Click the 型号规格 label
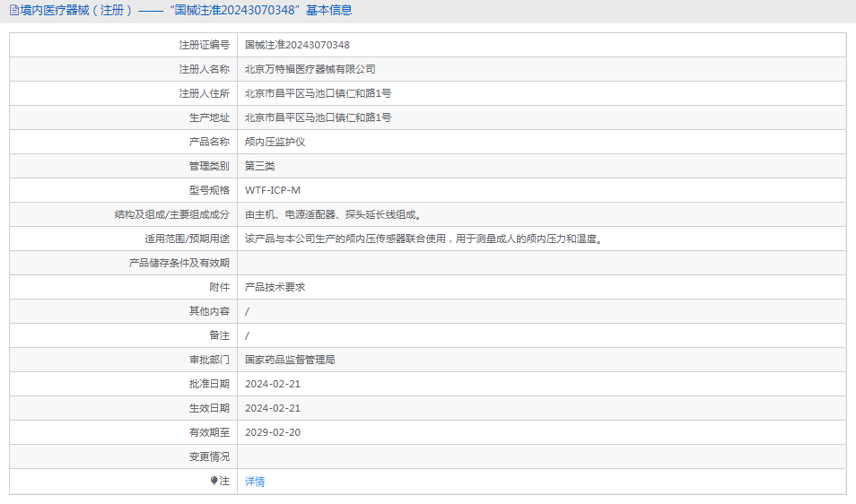The image size is (856, 504). (209, 190)
